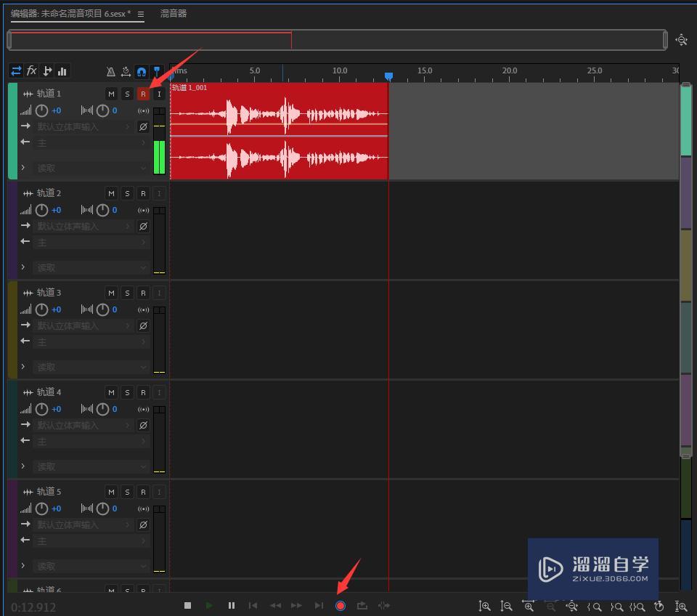This screenshot has height=616, width=697.
Task: Solo track 轨道 3
Action: click(x=127, y=293)
